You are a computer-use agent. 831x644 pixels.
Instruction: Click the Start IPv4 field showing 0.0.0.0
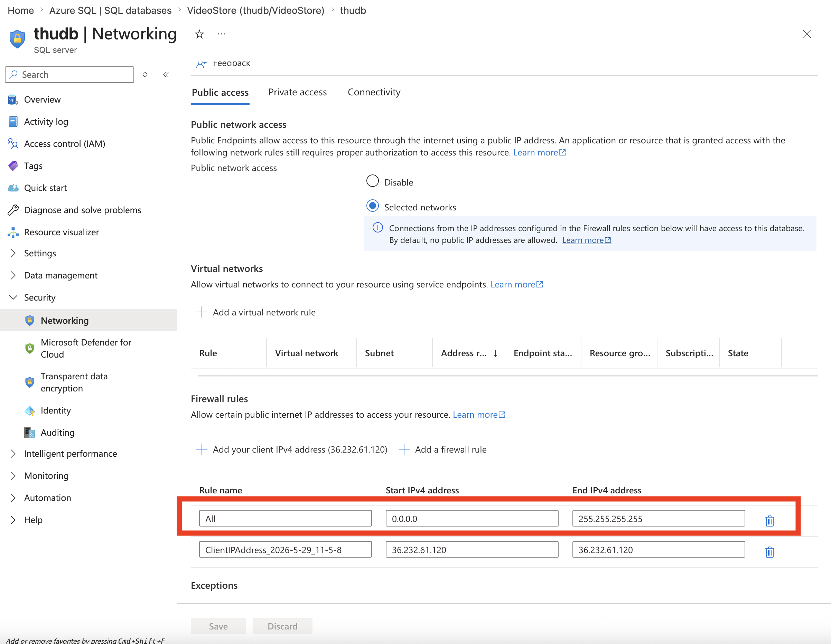472,519
